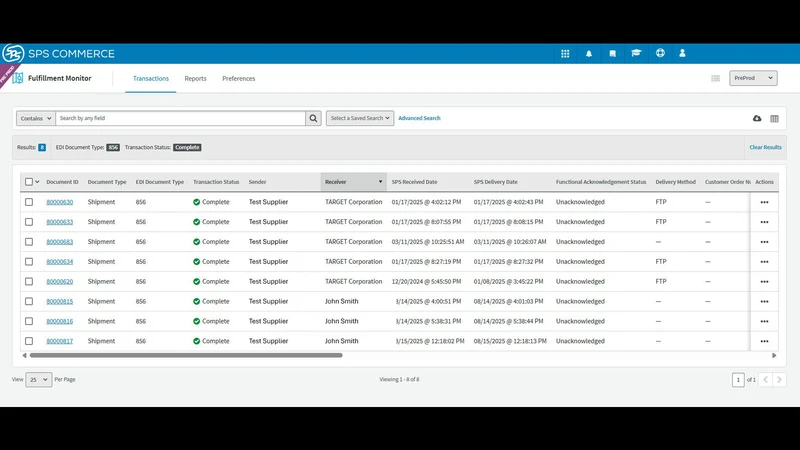Check the row for document 80000630
Image resolution: width=800 pixels, height=450 pixels.
pos(29,202)
